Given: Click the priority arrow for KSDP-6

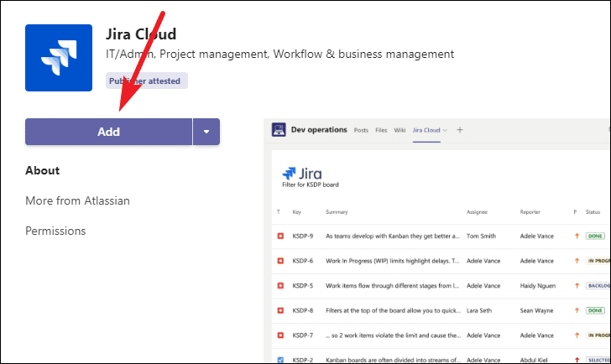Looking at the screenshot, I should pyautogui.click(x=577, y=261).
